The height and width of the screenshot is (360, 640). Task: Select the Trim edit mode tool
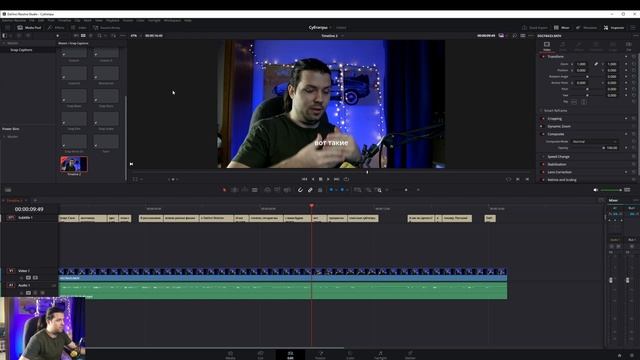click(235, 190)
